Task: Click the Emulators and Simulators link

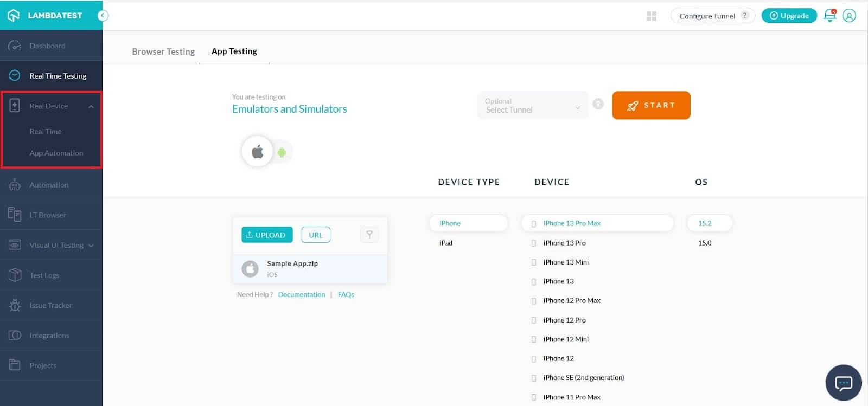Action: [290, 109]
